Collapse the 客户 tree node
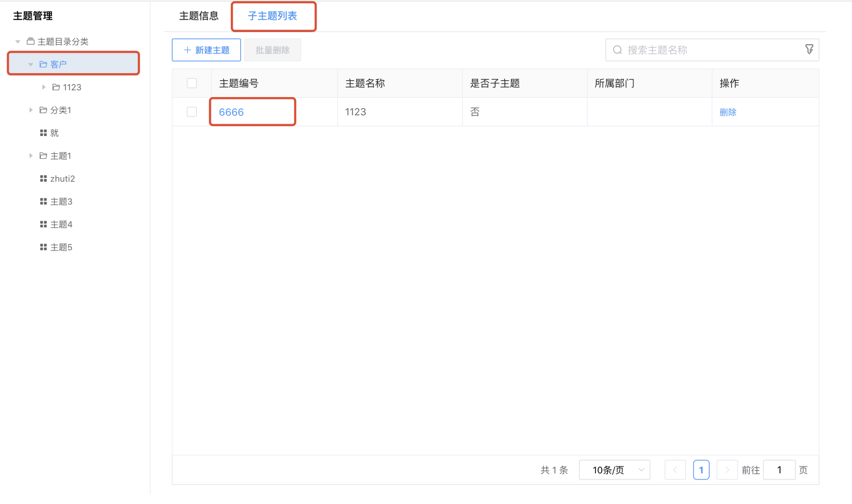This screenshot has width=852, height=504. tap(30, 64)
